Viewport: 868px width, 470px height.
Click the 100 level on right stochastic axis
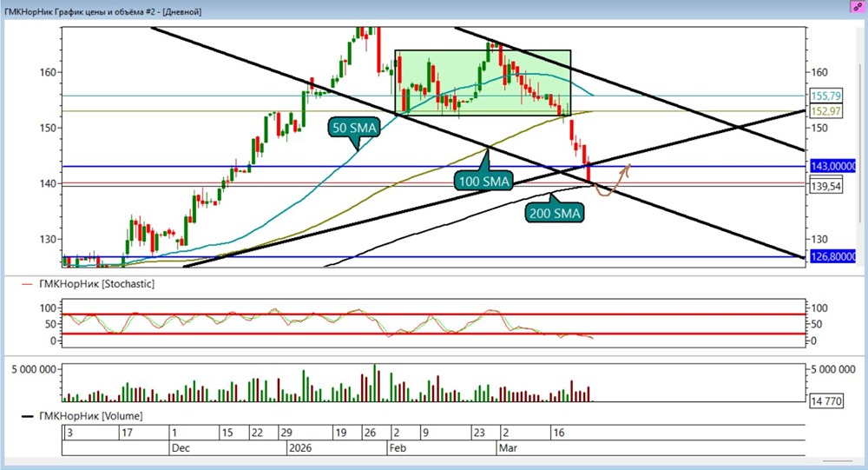point(819,308)
